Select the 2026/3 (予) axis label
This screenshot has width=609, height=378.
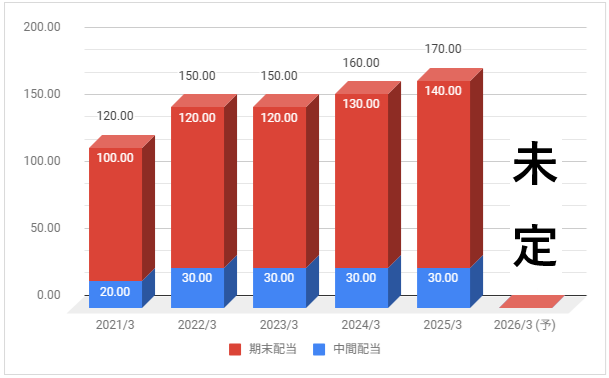525,325
